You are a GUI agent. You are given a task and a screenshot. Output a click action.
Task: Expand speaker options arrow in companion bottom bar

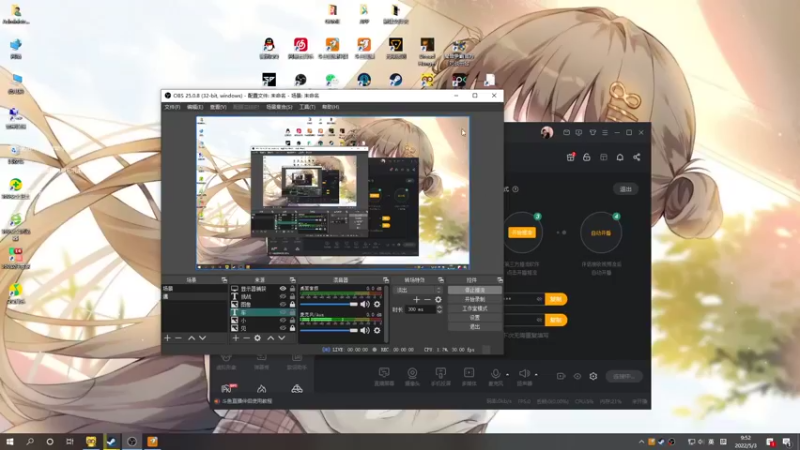pos(536,375)
